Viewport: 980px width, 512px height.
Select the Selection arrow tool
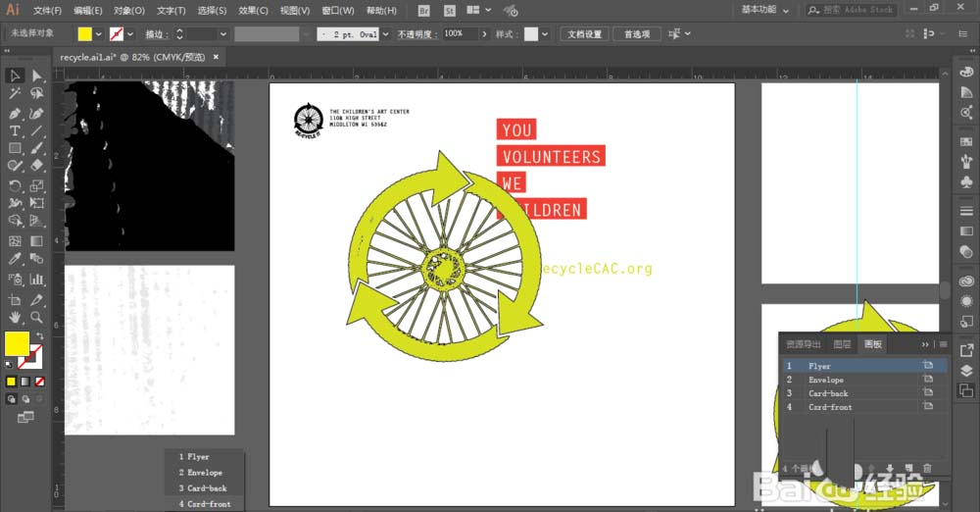[x=16, y=76]
